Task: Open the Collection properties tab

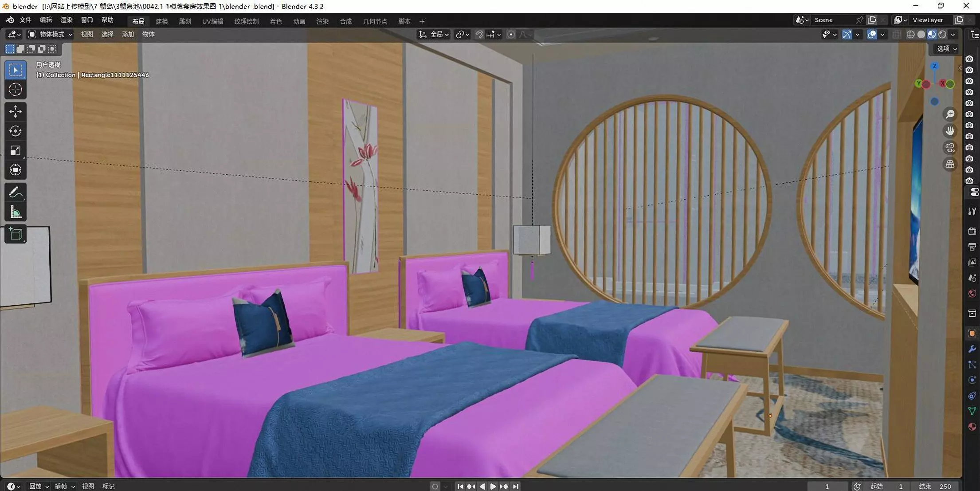Action: click(x=972, y=313)
